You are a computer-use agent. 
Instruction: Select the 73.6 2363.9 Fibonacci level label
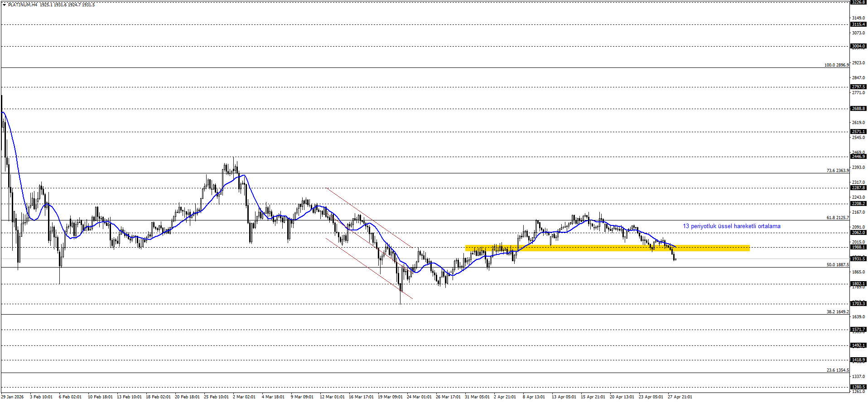(x=837, y=171)
